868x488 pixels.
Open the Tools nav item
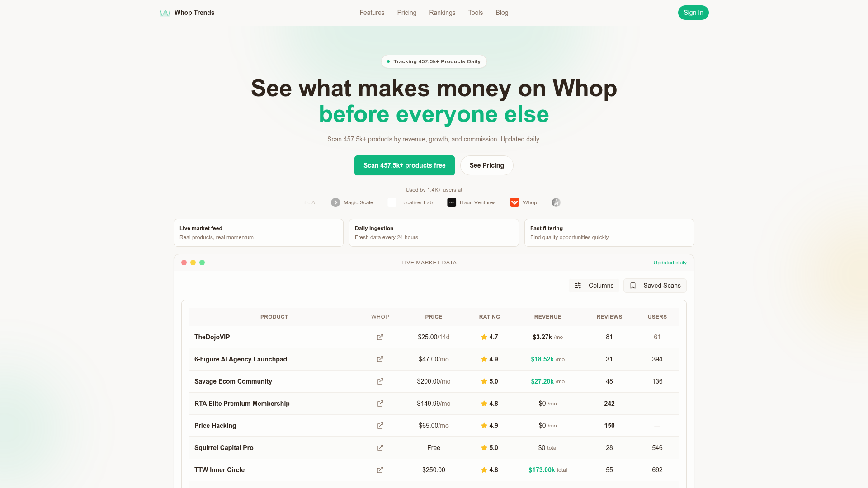click(476, 13)
